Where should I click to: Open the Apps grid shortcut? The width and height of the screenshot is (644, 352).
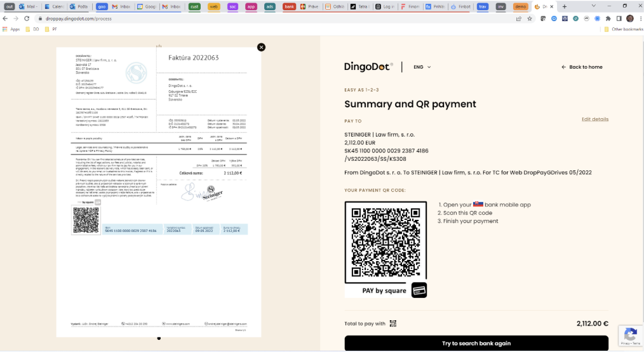click(x=11, y=29)
